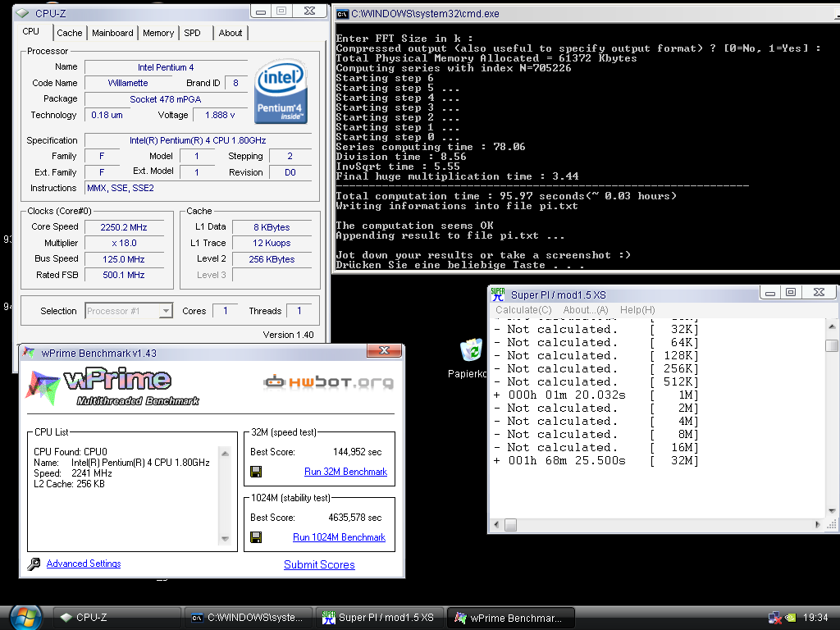The image size is (840, 630).
Task: Click the floppy save icon for the 32M score
Action: tap(256, 472)
